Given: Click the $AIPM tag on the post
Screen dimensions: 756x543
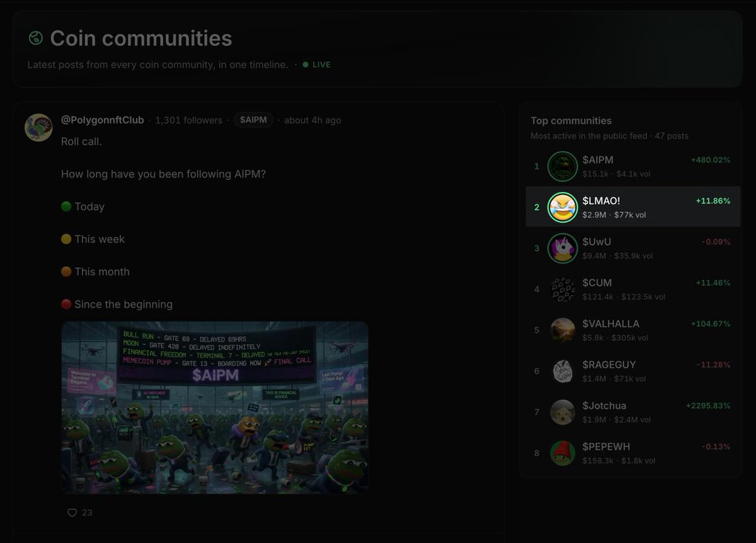Looking at the screenshot, I should (253, 120).
